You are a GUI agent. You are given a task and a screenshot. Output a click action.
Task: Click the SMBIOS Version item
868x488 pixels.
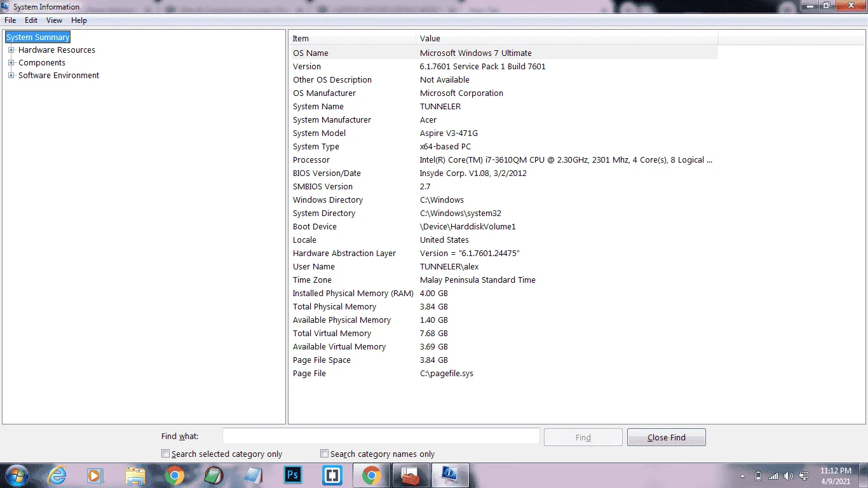[323, 187]
